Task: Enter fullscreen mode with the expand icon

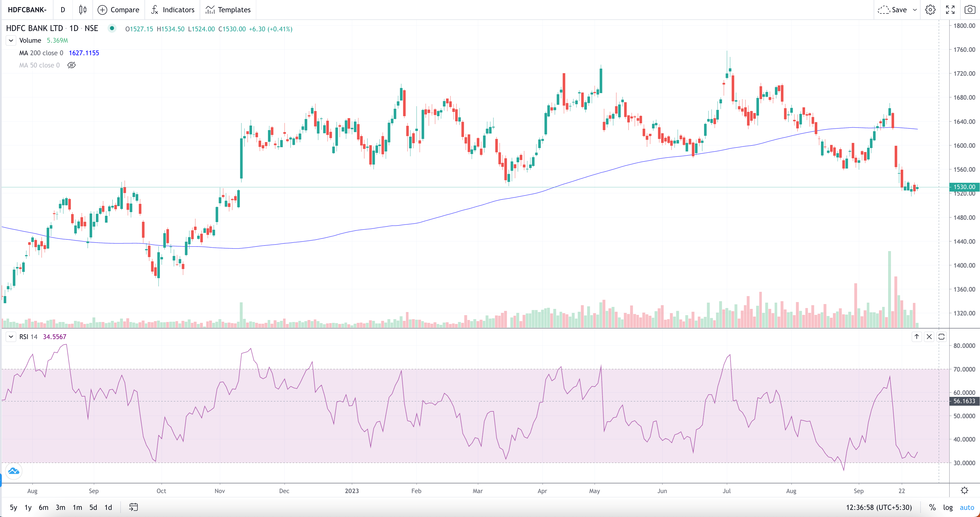Action: click(x=950, y=9)
